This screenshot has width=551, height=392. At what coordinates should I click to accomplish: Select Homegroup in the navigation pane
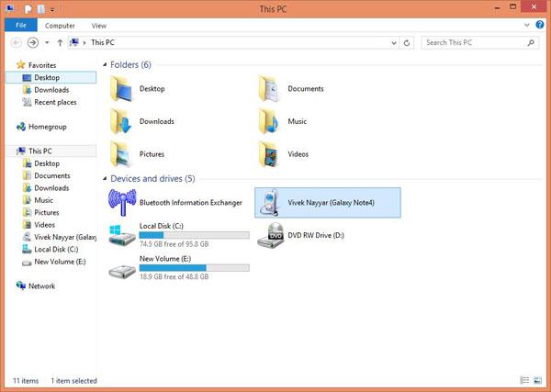tap(47, 127)
